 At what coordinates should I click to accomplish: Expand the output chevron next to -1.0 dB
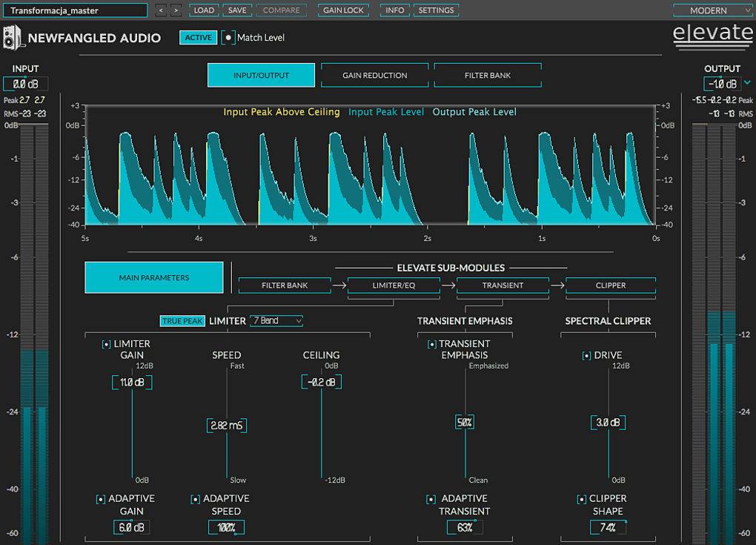click(747, 83)
